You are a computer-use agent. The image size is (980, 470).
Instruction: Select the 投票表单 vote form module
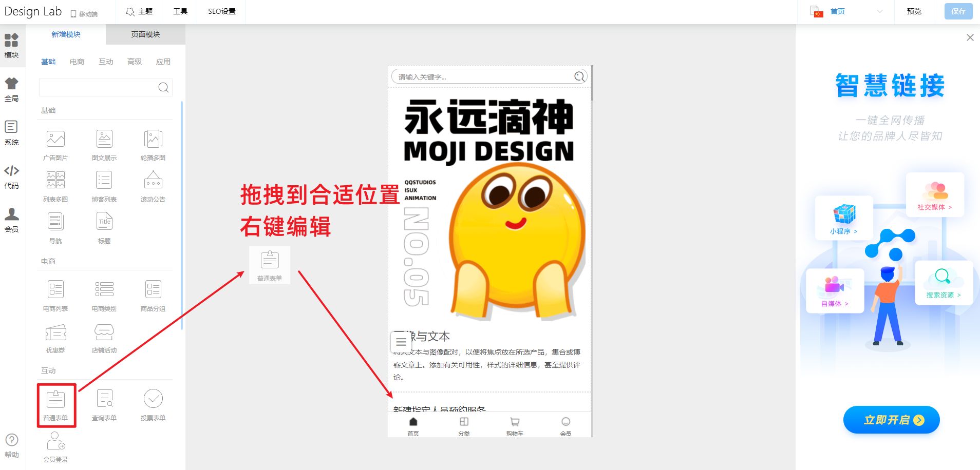click(153, 406)
